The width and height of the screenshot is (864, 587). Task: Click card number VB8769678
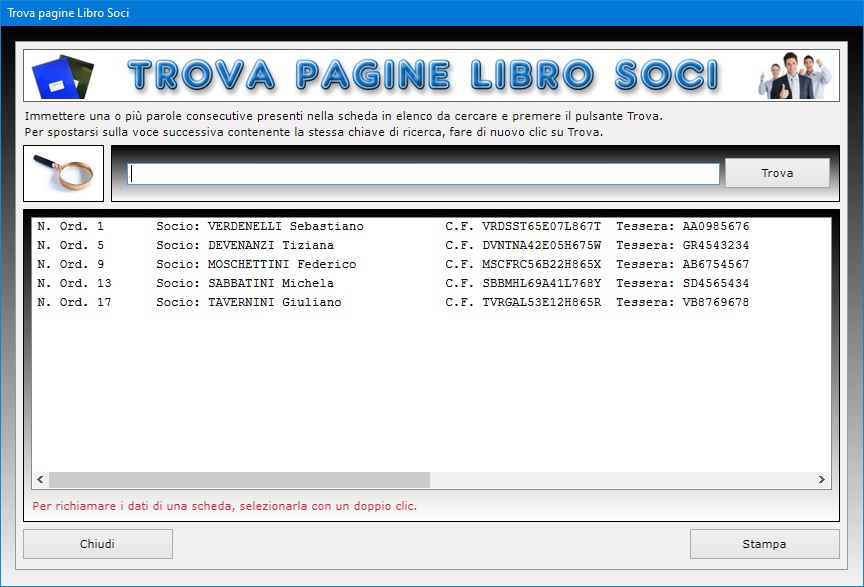pyautogui.click(x=716, y=302)
